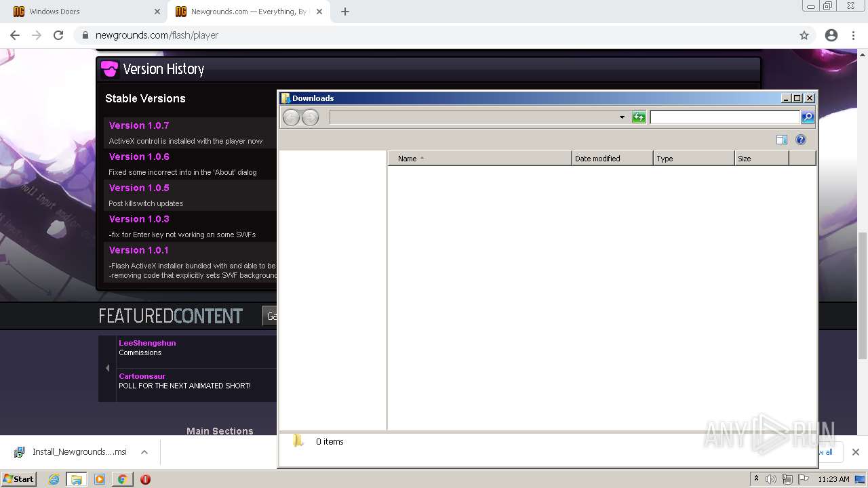Open the Chrome three-dot menu
Screen dimensions: 868x488
(853, 35)
